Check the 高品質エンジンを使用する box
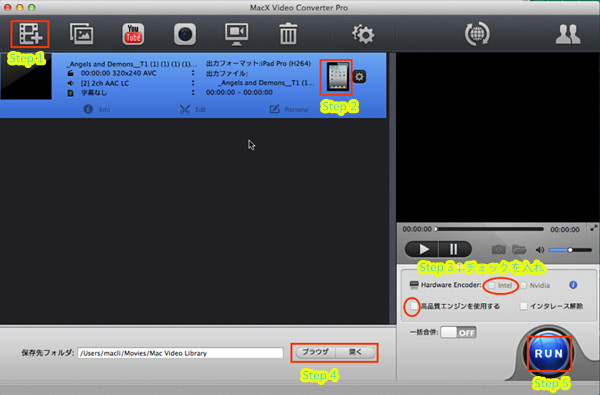This screenshot has width=600, height=395. (x=414, y=306)
